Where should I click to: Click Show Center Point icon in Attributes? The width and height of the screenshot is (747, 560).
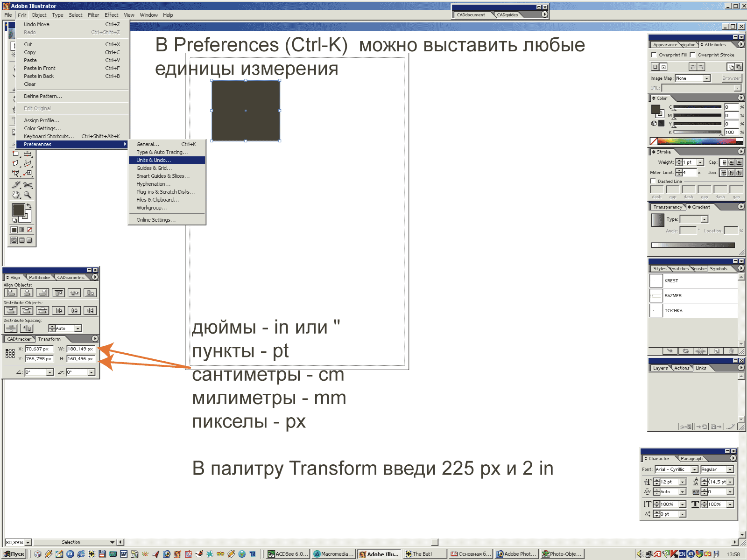pos(663,67)
